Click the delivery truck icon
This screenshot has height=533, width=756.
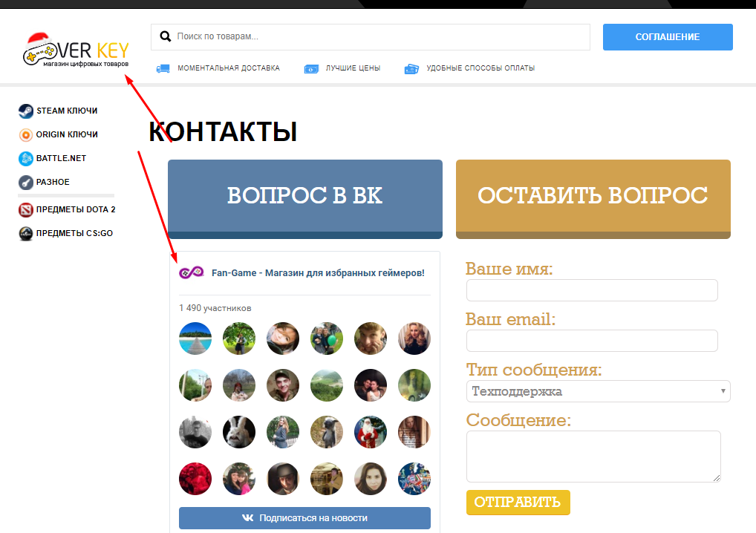tap(163, 68)
